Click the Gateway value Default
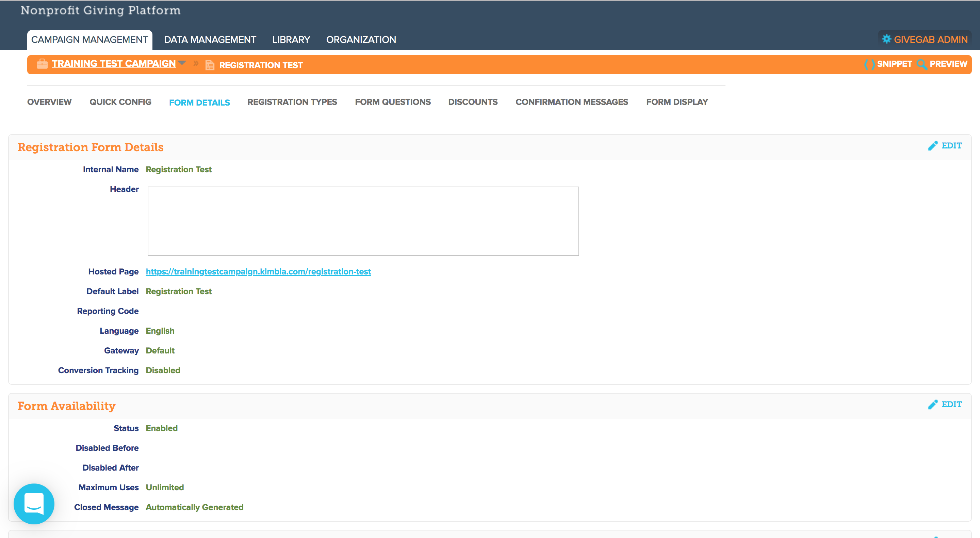Image resolution: width=980 pixels, height=538 pixels. [160, 351]
